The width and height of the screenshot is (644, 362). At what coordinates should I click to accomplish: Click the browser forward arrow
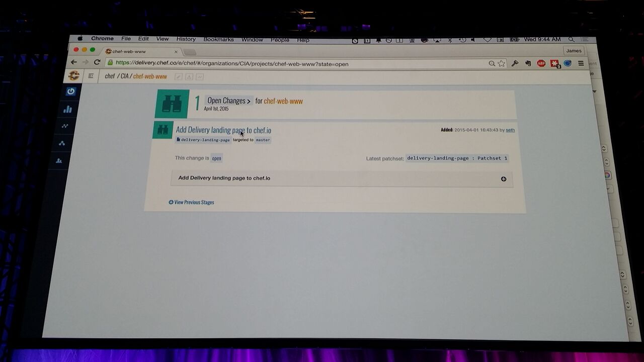pos(86,62)
